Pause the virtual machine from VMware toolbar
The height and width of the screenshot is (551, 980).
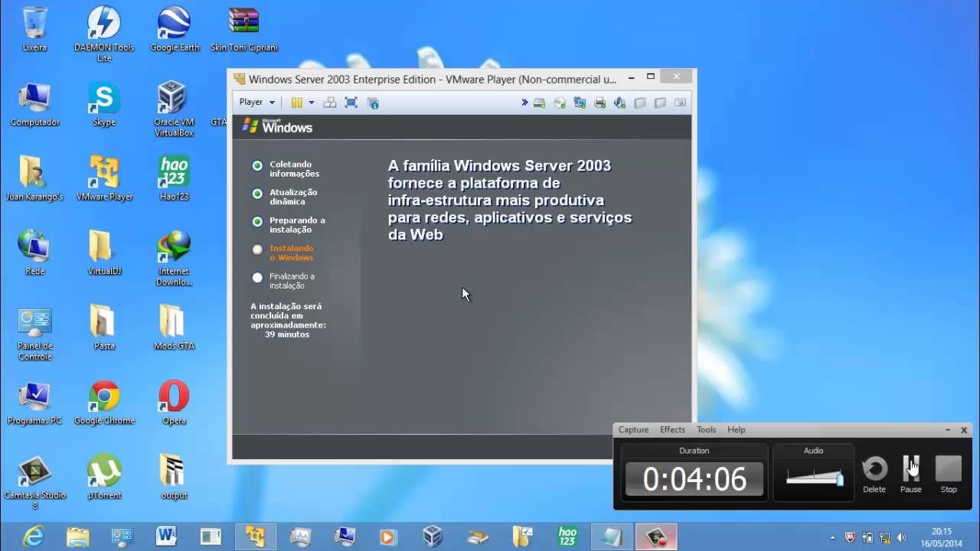click(296, 103)
